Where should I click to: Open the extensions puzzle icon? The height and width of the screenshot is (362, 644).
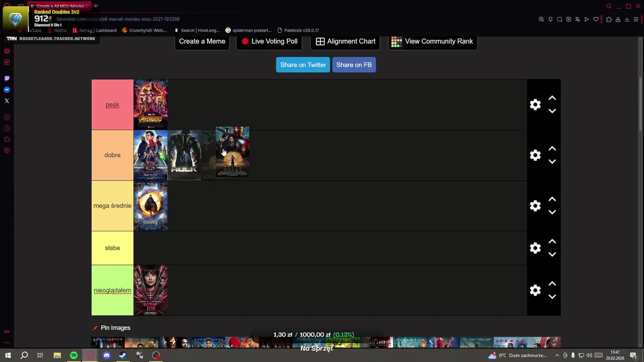pyautogui.click(x=609, y=20)
